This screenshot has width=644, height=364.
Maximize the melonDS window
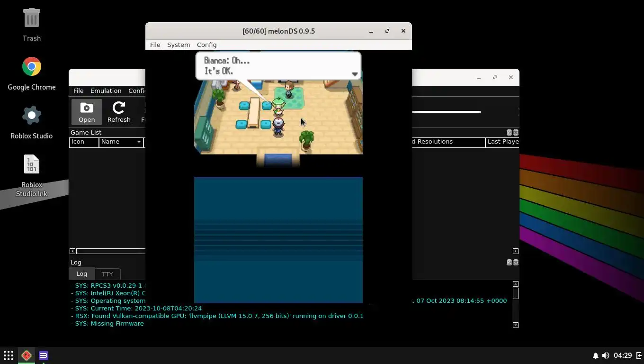[387, 31]
